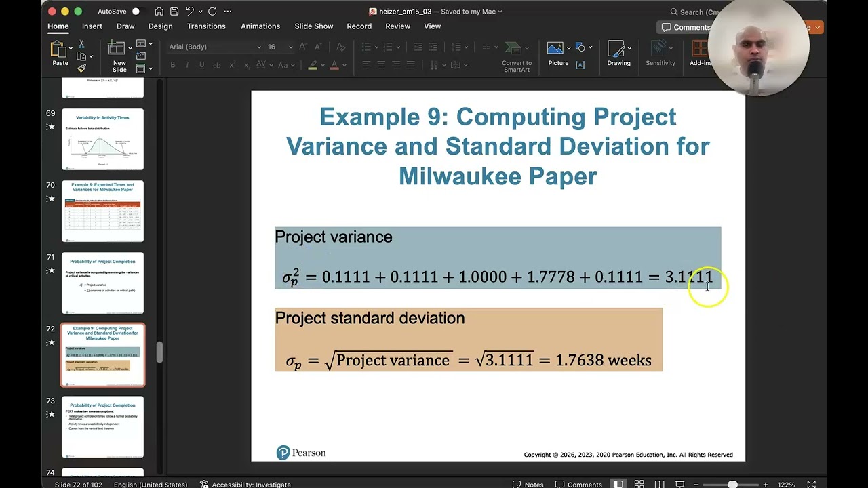The image size is (868, 488).
Task: Apply the red font color
Action: coord(334,65)
